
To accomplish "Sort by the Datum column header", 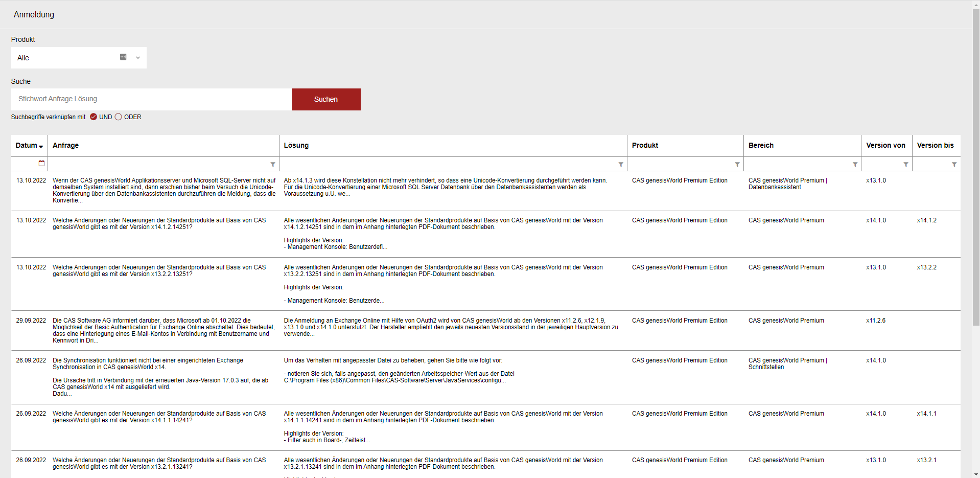I will tap(29, 145).
